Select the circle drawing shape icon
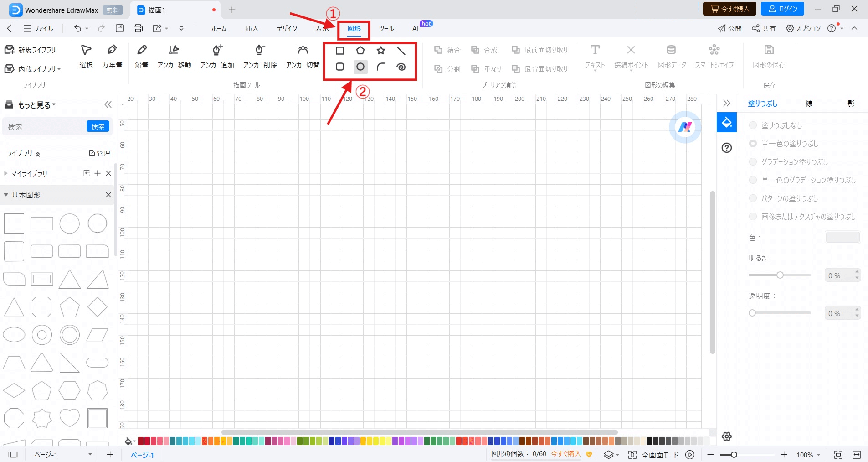Screen dimensions: 868x462 [x=360, y=67]
